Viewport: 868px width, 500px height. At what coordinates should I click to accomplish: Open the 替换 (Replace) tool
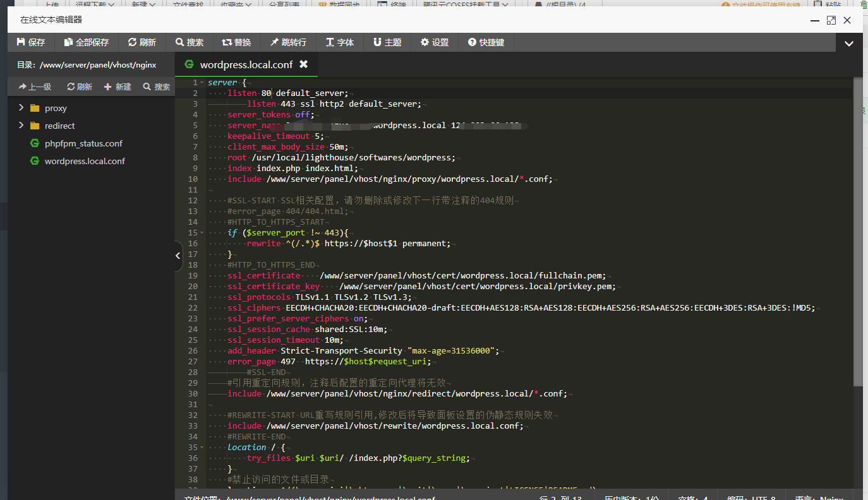click(x=236, y=42)
